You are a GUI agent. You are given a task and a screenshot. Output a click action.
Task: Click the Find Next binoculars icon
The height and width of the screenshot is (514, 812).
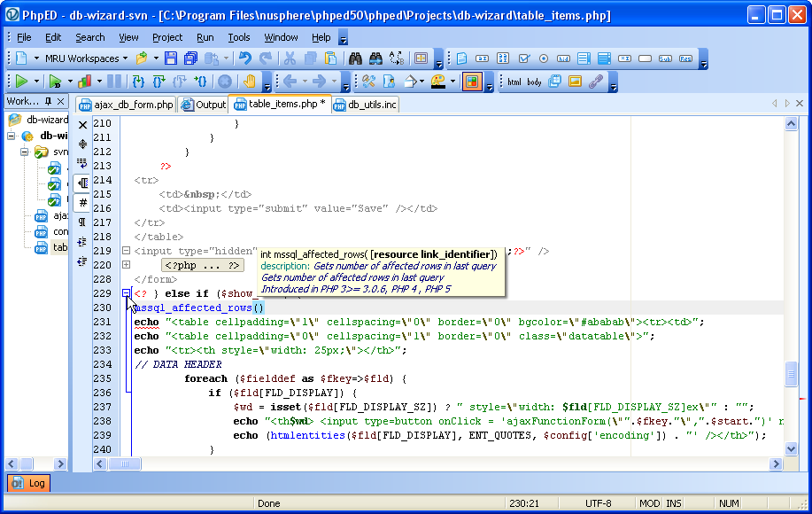[375, 58]
